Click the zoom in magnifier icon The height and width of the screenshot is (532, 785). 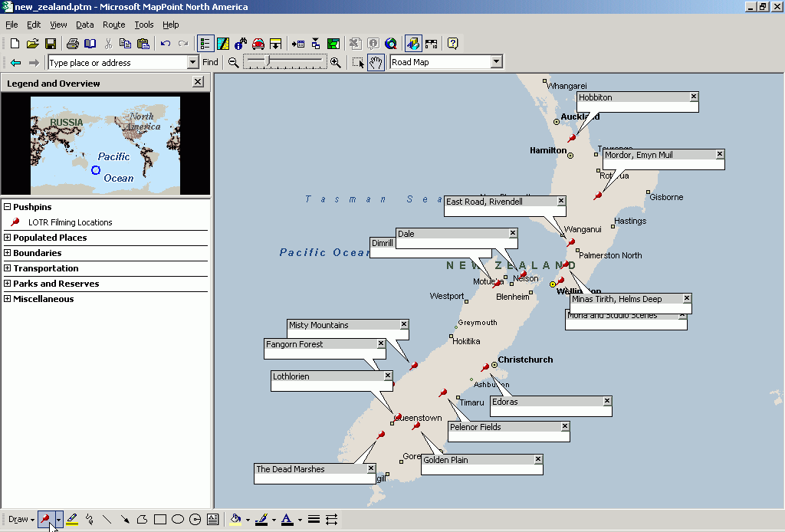coord(335,63)
